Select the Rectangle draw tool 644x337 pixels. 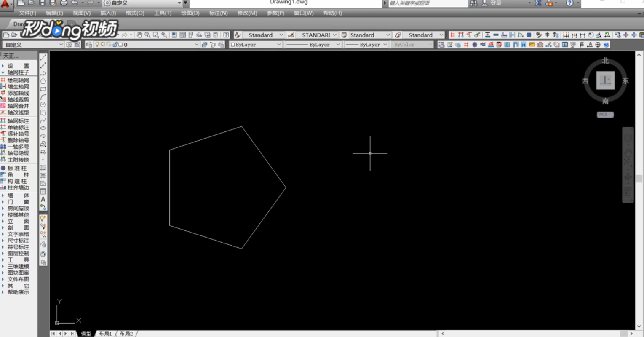(43, 89)
